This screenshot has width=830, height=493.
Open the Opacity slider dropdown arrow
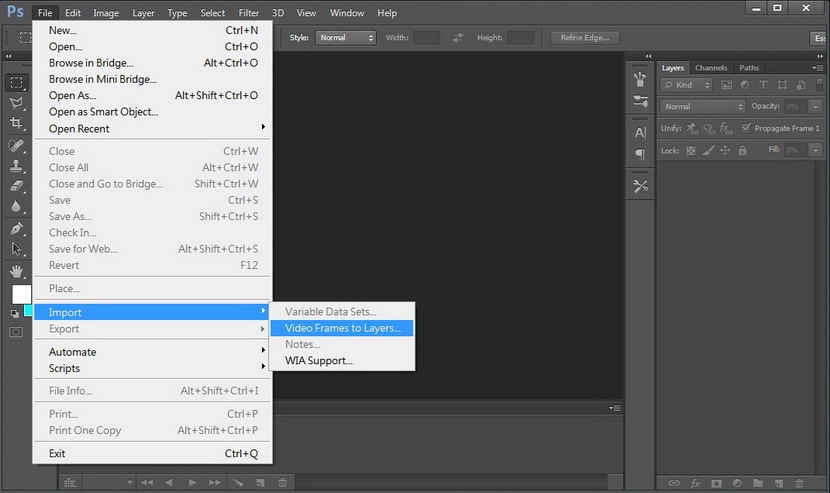(x=815, y=106)
